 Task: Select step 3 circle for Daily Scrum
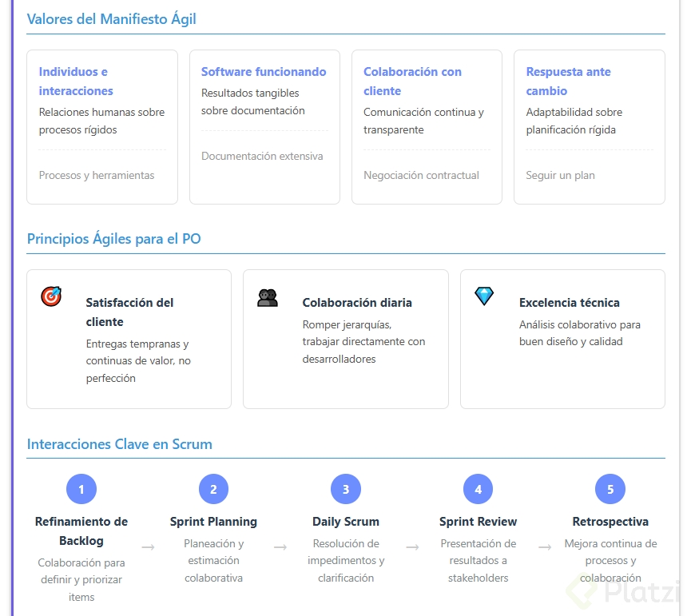tap(346, 489)
